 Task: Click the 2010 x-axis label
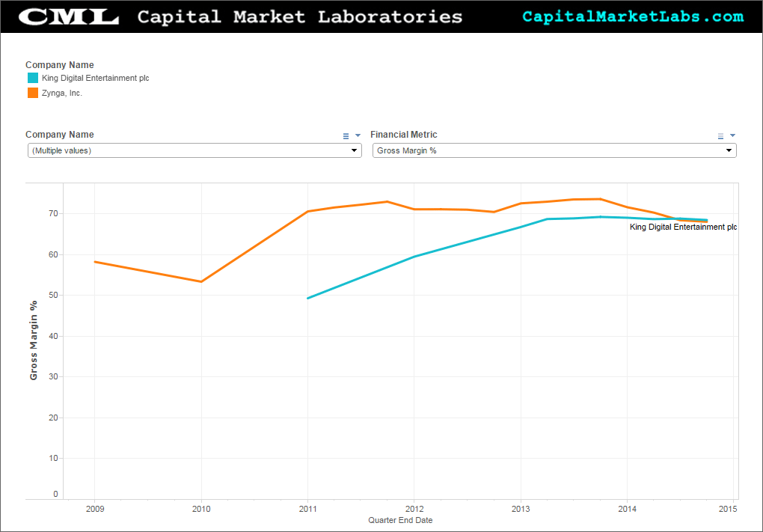[x=201, y=509]
